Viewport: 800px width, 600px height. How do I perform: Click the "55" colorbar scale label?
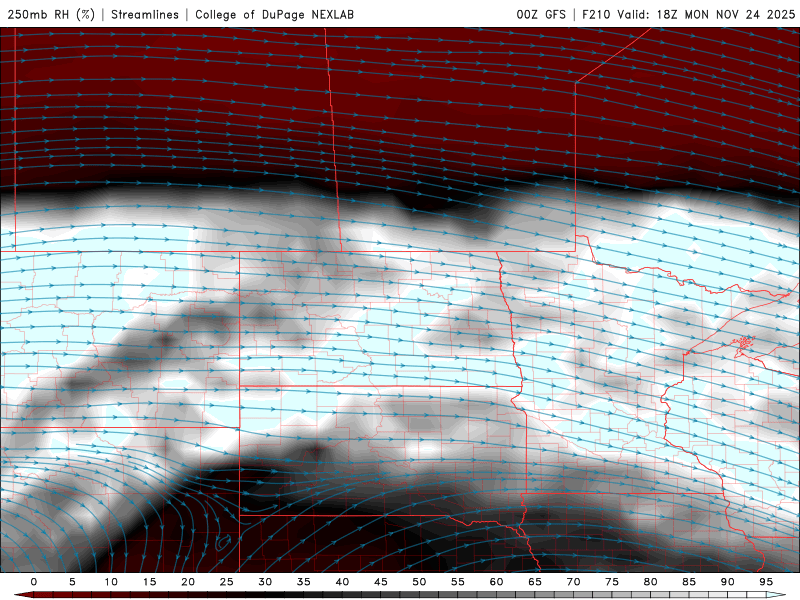point(458,582)
